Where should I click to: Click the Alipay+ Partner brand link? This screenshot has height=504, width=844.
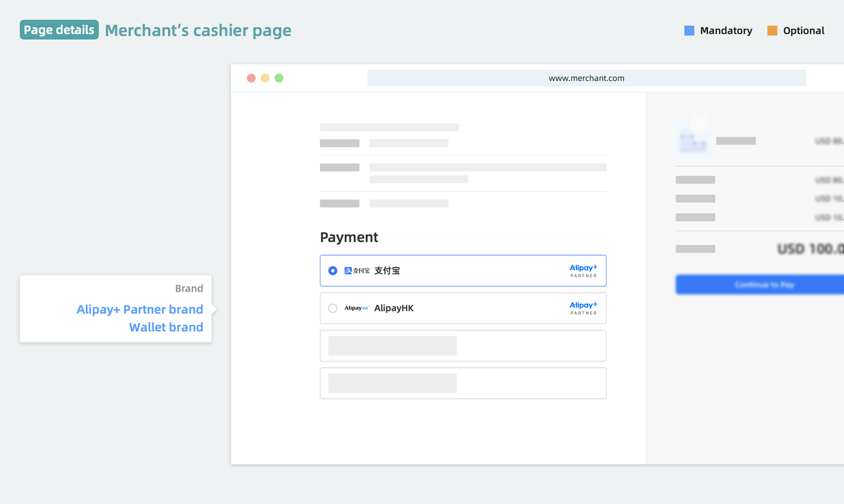pos(140,309)
